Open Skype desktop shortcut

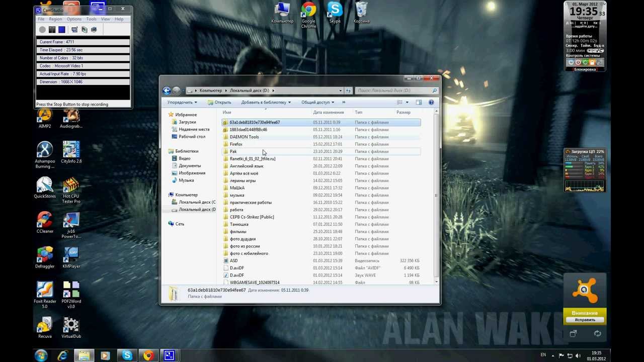coord(335,13)
